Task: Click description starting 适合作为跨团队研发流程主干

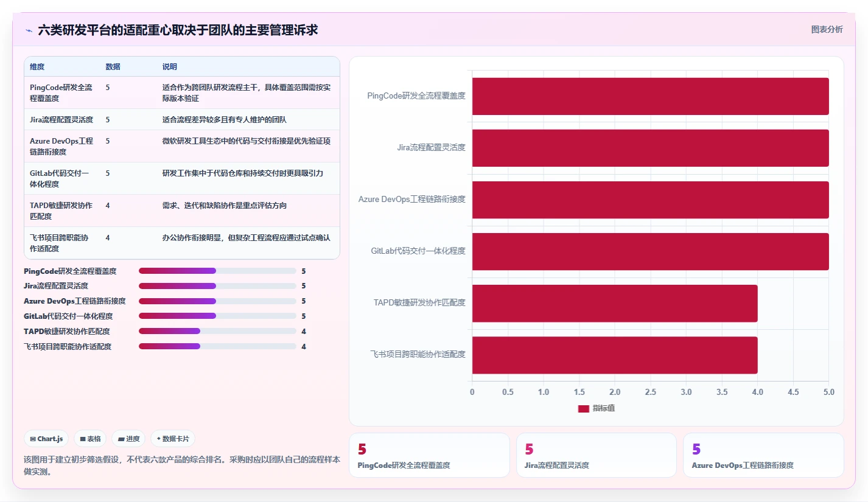Action: click(247, 92)
